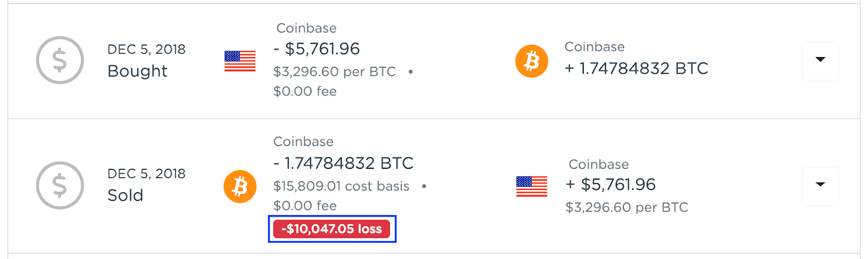
Task: Expand the Sold transaction dropdown arrow
Action: 820,185
